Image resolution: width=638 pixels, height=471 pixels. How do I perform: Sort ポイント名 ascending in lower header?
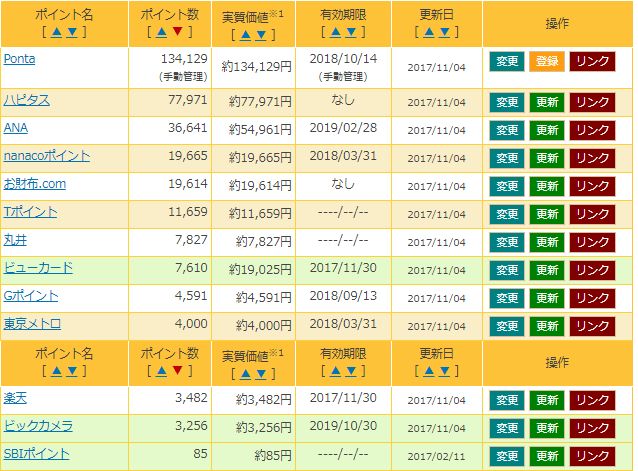57,371
